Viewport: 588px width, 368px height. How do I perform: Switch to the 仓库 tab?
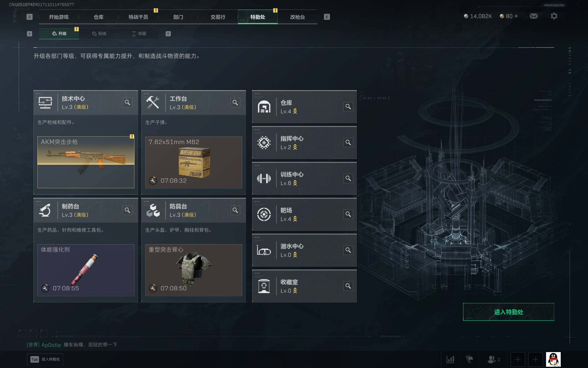tap(99, 17)
